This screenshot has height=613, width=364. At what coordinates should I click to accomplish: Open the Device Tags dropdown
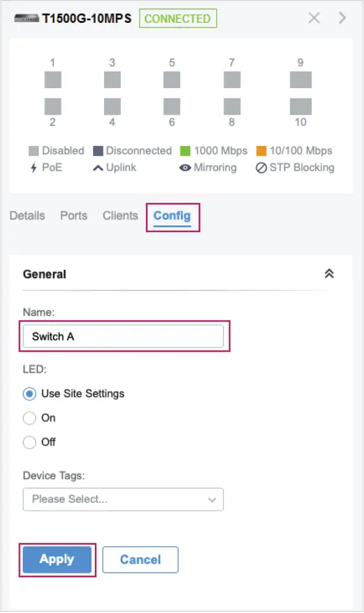click(123, 499)
